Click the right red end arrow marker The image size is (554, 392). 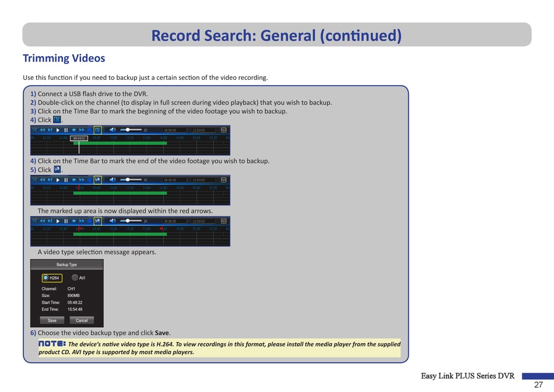coord(163,229)
